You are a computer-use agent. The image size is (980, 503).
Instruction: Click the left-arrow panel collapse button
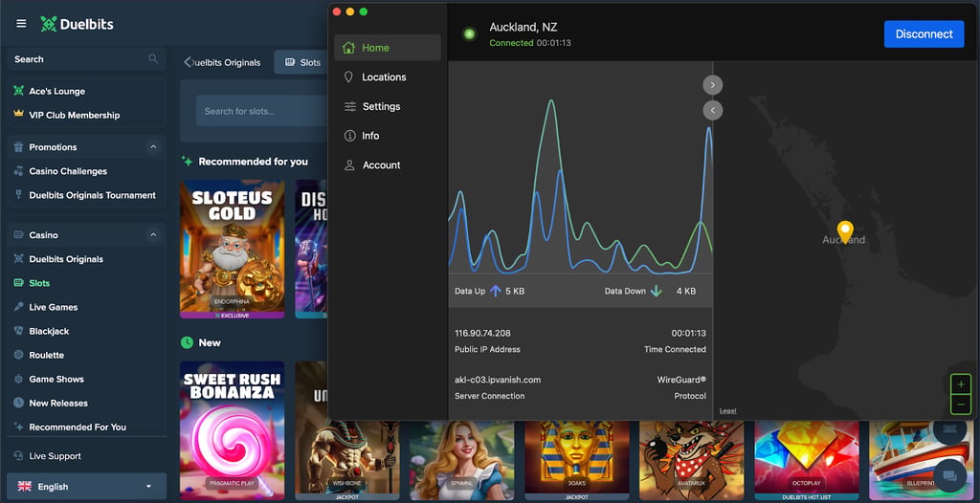pos(712,111)
